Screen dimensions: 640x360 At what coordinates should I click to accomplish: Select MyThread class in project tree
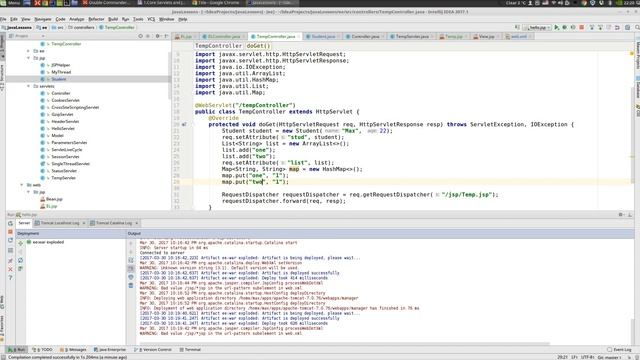tap(61, 72)
